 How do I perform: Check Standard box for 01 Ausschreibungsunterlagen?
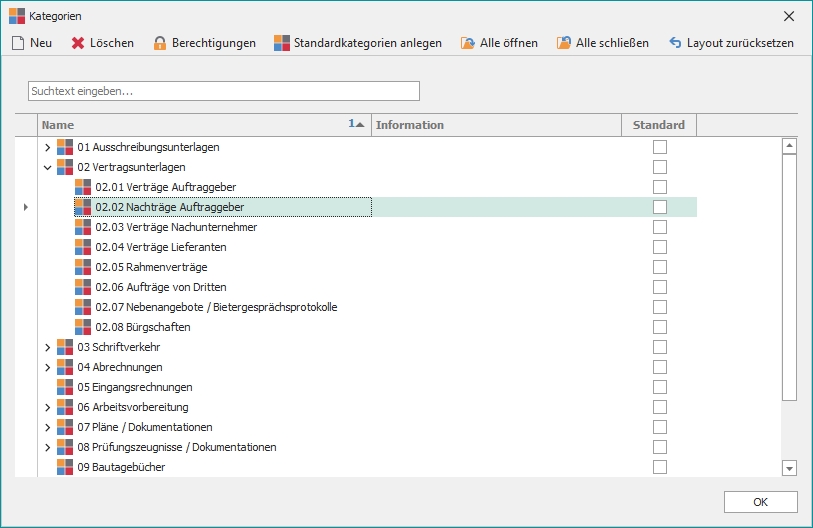[x=660, y=147]
